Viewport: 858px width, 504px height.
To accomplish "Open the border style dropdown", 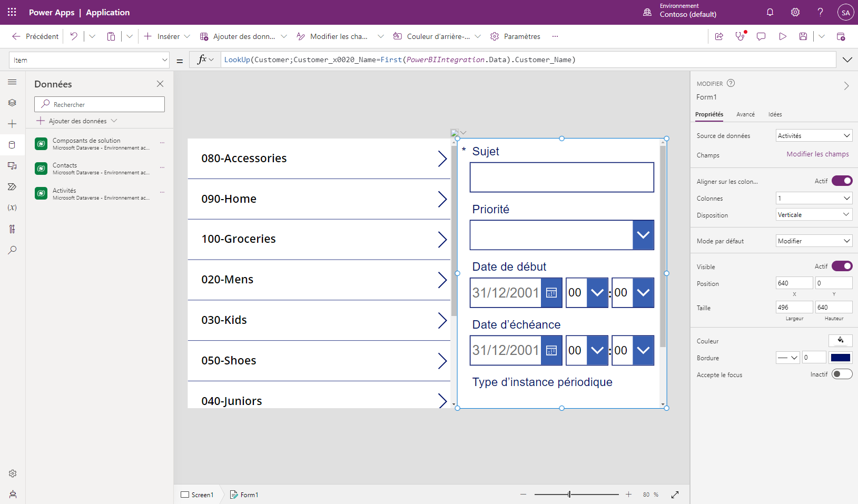I will coord(788,358).
